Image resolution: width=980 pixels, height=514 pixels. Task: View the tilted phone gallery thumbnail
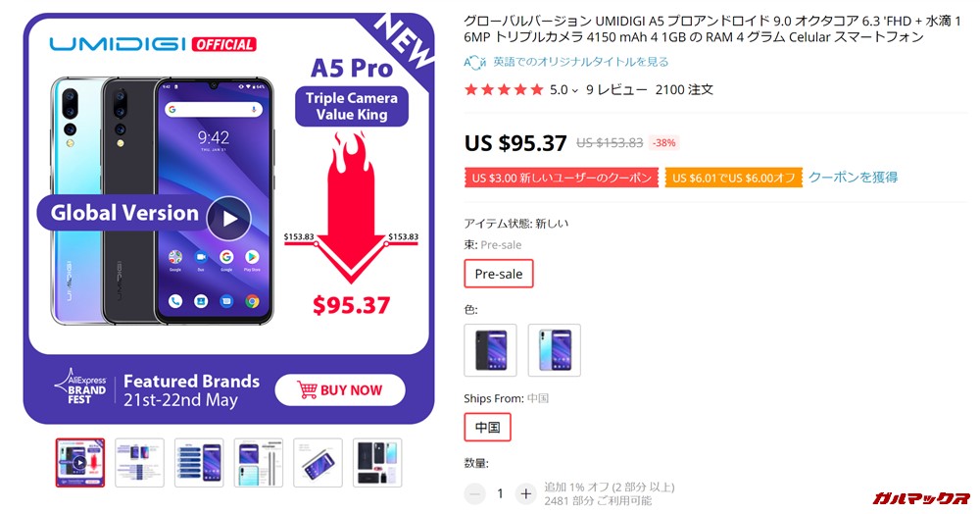point(318,463)
